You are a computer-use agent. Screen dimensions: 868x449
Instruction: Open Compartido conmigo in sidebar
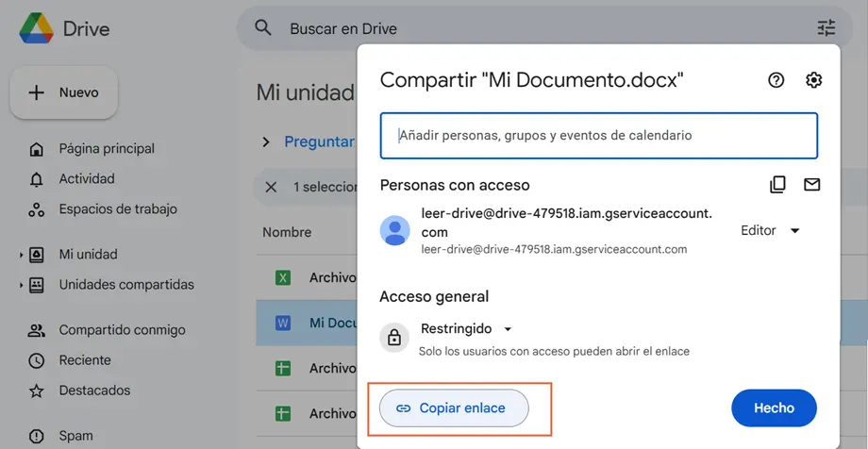(x=123, y=330)
